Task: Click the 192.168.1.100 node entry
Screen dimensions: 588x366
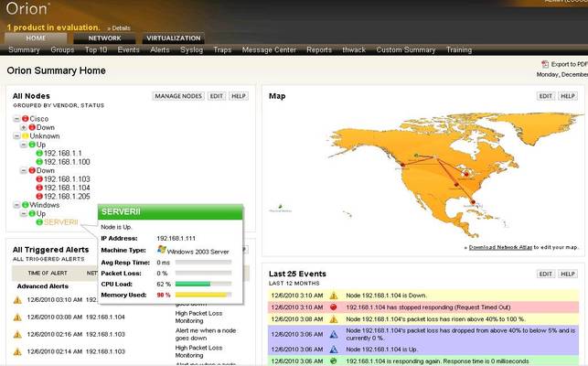Action: [67, 162]
